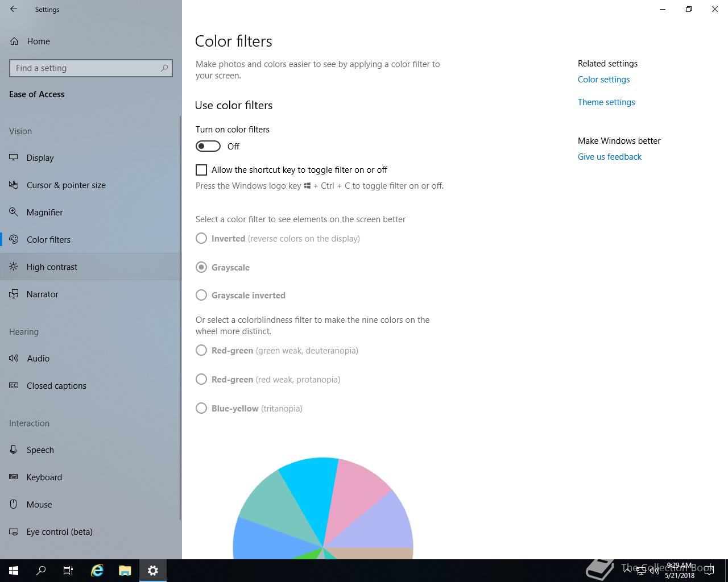Click the Cursor & pointer size icon
Viewport: 728px width, 582px height.
tap(14, 185)
